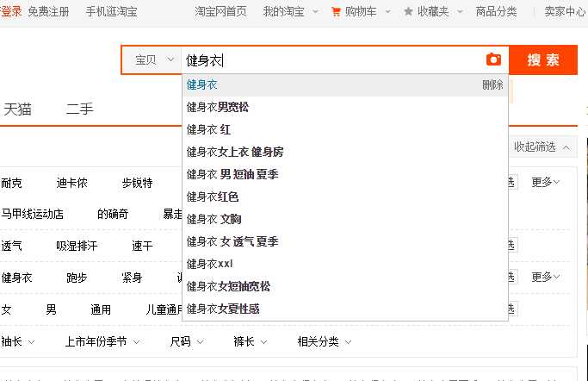Choose the 健身衣xxl suggestion
This screenshot has width=588, height=381.
[210, 264]
